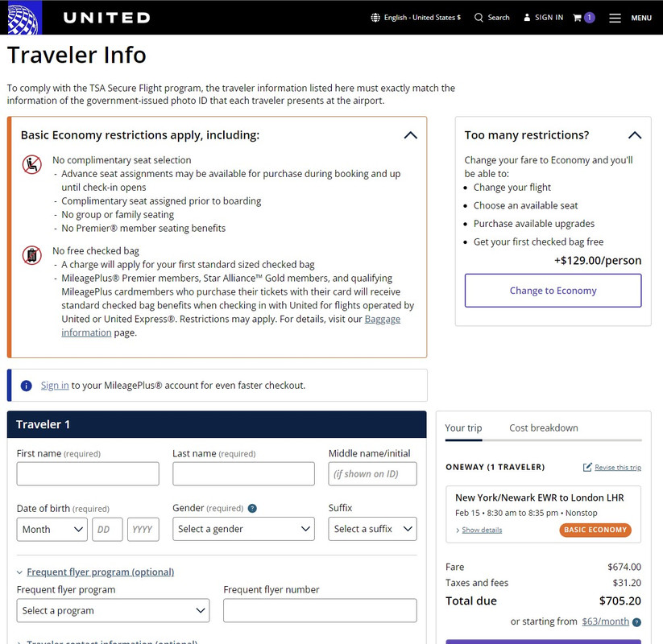Open the Select a program dropdown
The image size is (663, 644).
(x=113, y=611)
